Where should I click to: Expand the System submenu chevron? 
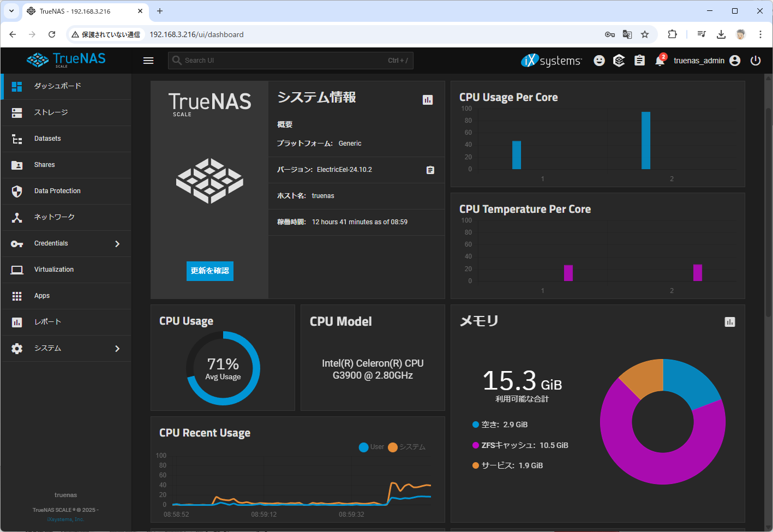click(117, 349)
